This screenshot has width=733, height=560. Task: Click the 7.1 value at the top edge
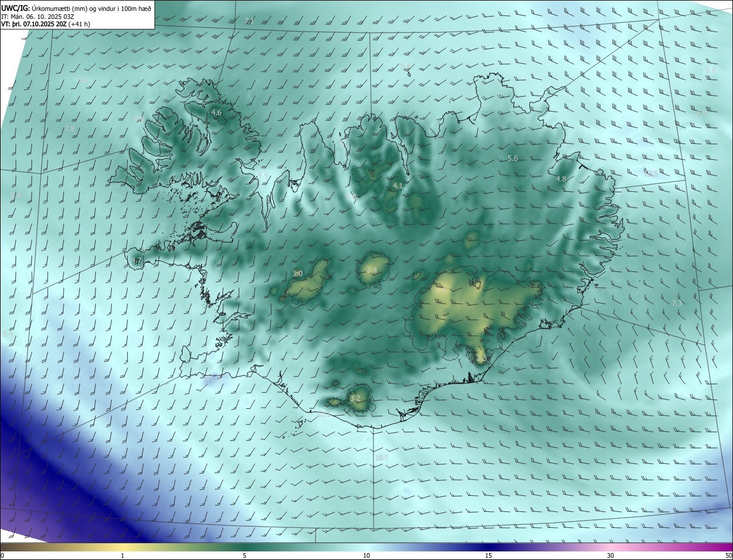(x=249, y=21)
